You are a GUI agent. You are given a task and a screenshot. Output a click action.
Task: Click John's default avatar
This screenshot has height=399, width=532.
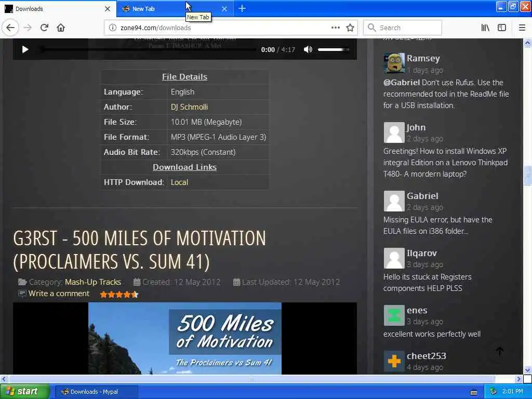click(x=394, y=132)
